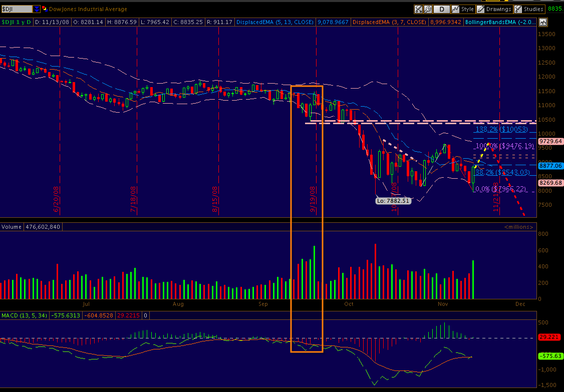Click the MACD (13, 5, 34) study label
Viewport: 564px width, 392px height.
[x=24, y=315]
